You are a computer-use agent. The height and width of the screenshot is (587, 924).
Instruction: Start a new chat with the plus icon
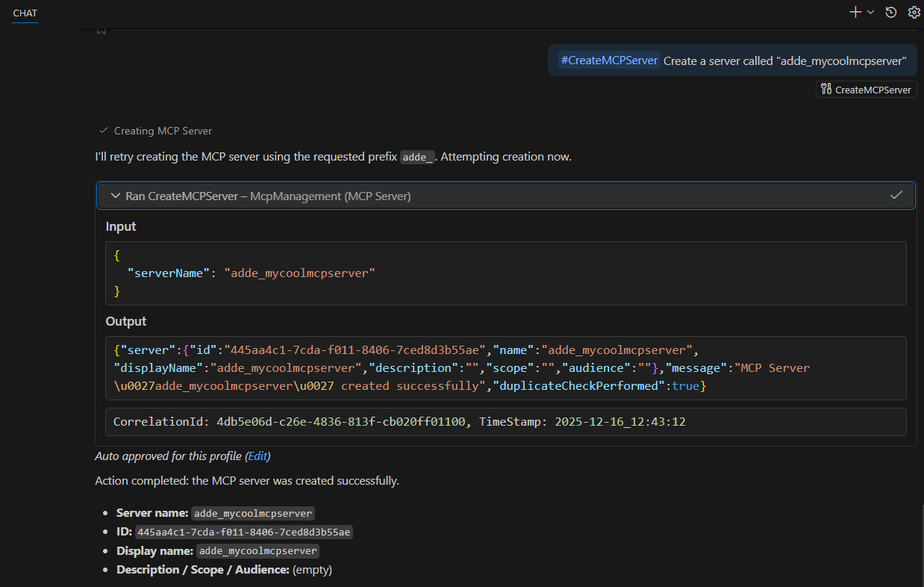click(855, 12)
